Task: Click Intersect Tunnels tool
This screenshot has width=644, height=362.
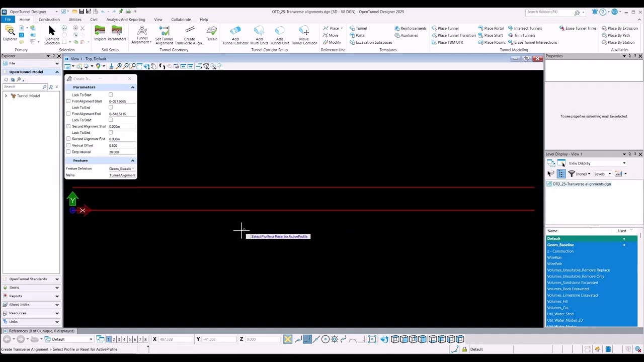Action: point(525,28)
